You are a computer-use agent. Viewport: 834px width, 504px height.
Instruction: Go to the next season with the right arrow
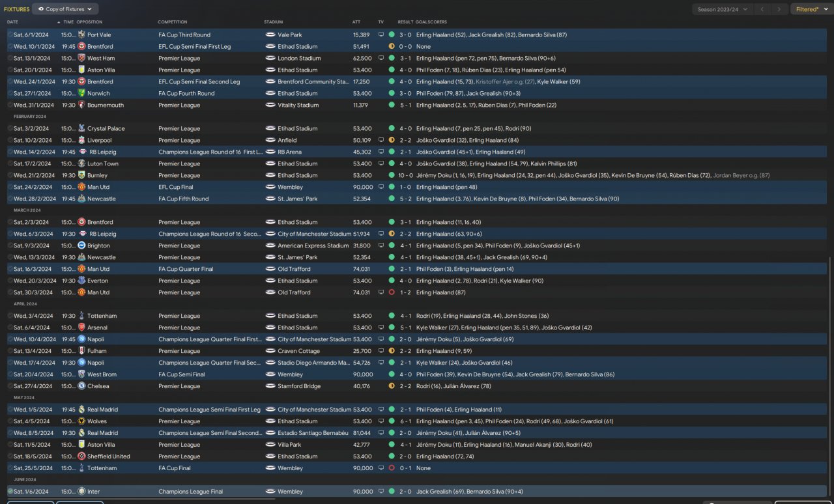(779, 9)
